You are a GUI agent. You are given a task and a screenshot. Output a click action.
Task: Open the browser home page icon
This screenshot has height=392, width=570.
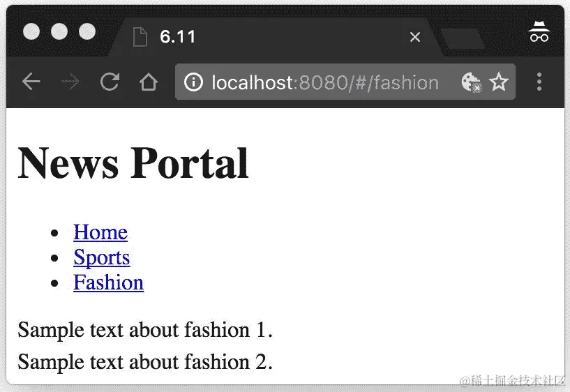(149, 82)
